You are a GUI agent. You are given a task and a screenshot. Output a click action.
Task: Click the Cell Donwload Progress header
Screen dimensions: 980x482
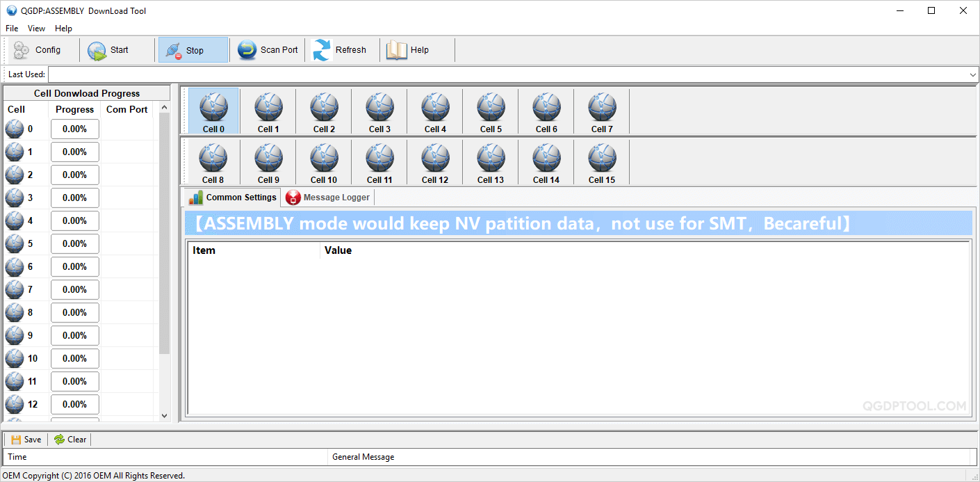[87, 93]
